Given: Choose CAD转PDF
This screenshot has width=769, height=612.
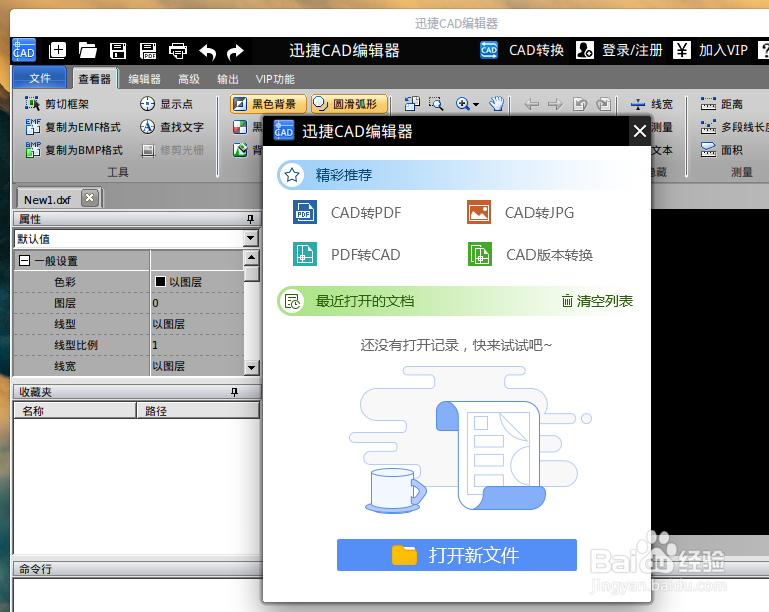Looking at the screenshot, I should 347,212.
